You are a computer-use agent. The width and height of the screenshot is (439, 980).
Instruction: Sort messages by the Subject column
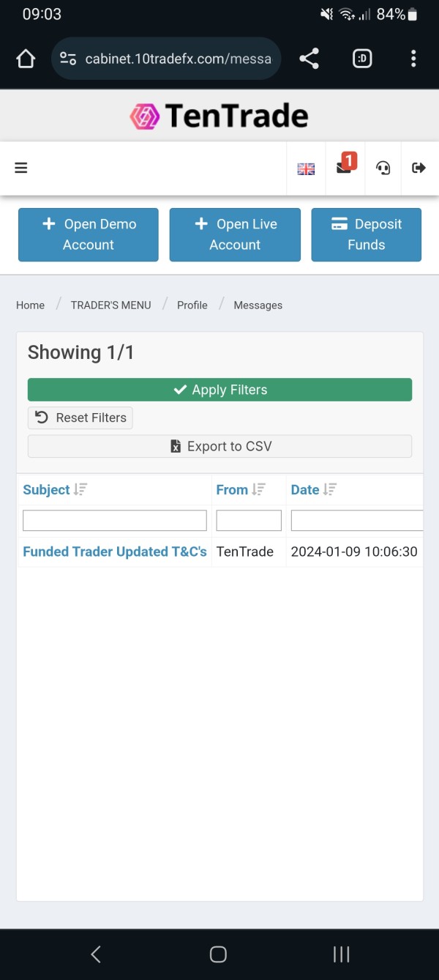click(x=47, y=490)
